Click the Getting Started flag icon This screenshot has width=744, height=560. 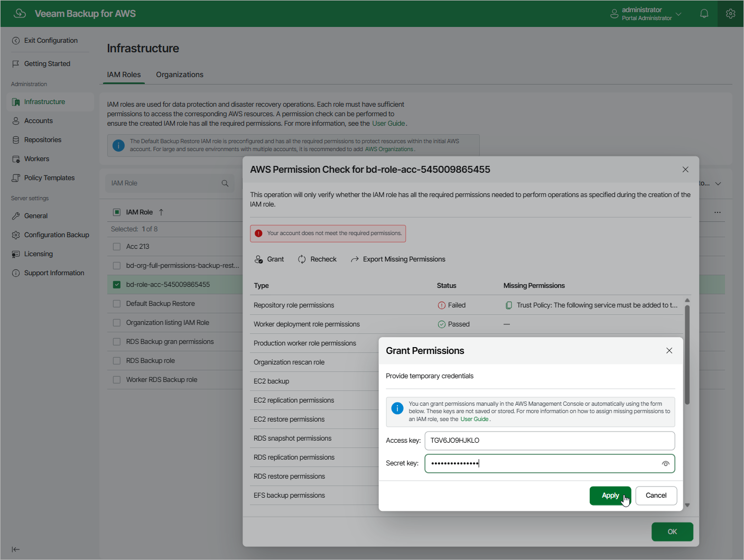click(x=16, y=64)
